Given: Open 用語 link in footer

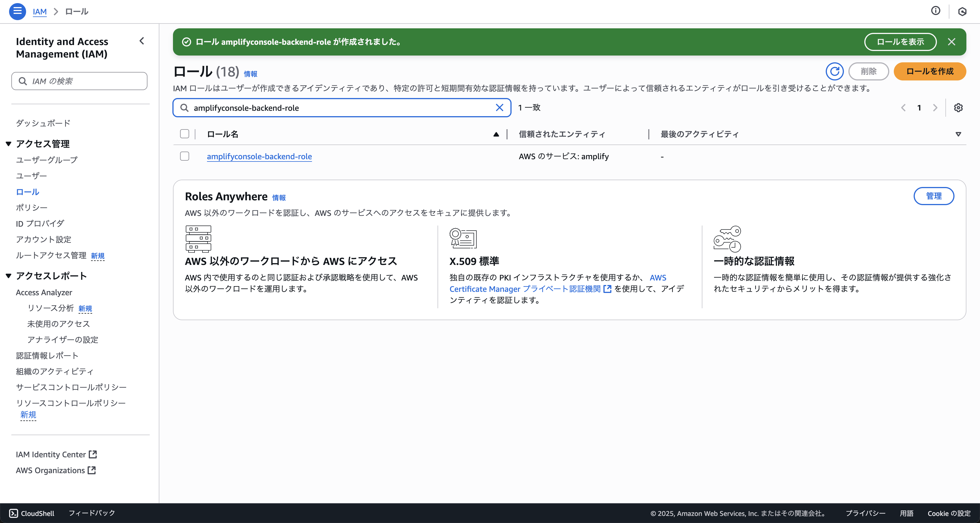Looking at the screenshot, I should [907, 513].
